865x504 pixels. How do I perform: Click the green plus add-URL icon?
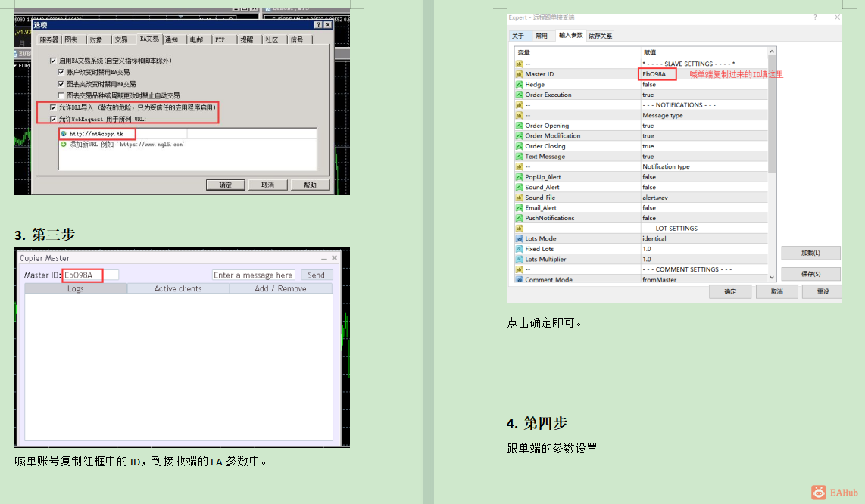64,144
